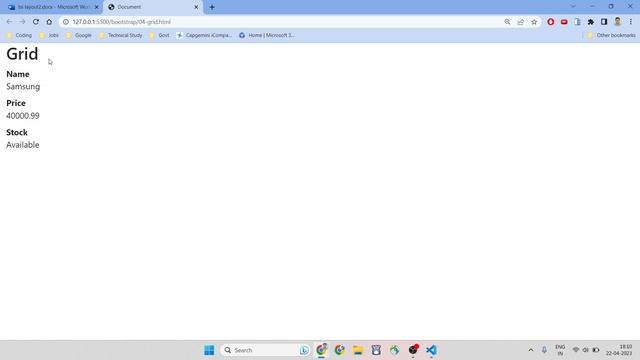
Task: Reload the current page
Action: click(36, 22)
